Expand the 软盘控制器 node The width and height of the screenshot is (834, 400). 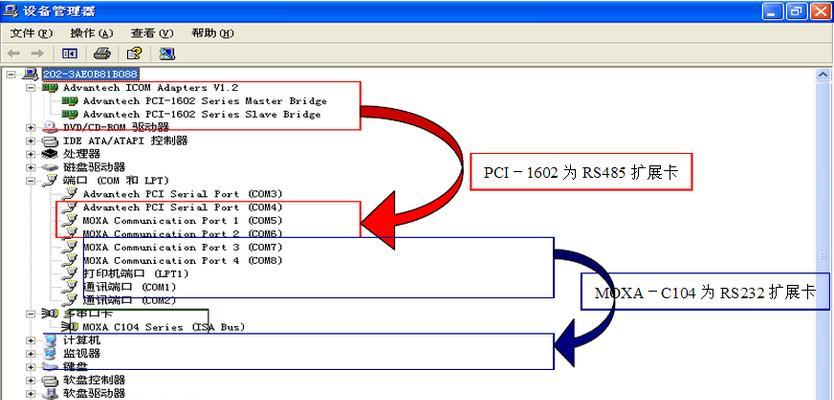click(x=31, y=380)
